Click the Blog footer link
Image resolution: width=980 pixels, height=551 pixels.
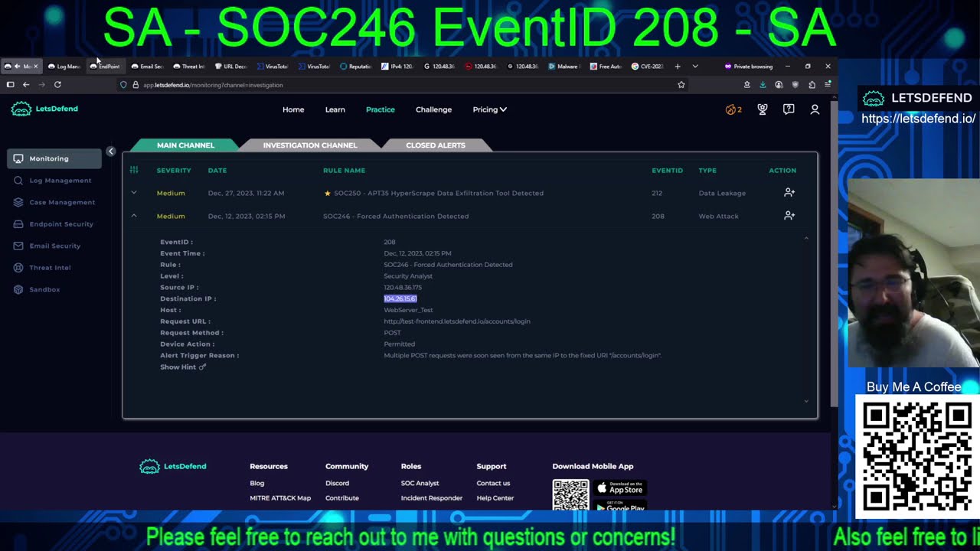tap(256, 484)
